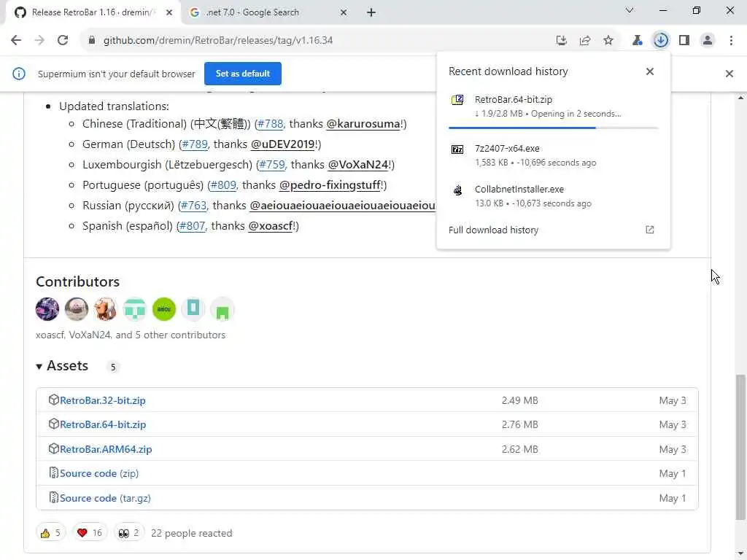Screen dimensions: 747x560
Task: Share this page icon
Action: (585, 41)
